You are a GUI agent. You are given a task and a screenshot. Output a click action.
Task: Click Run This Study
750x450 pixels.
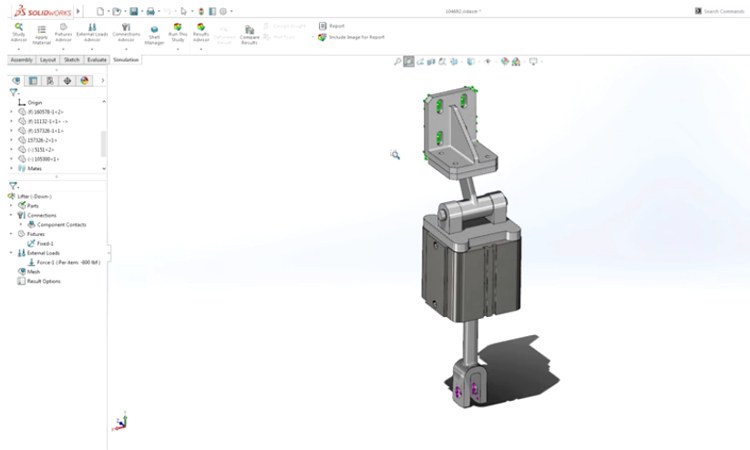point(177,31)
